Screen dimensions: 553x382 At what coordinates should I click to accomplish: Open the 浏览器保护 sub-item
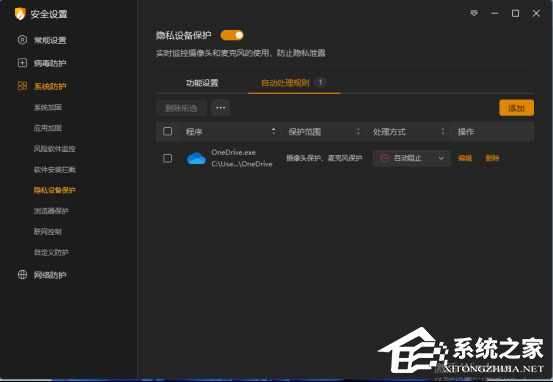[x=51, y=211]
